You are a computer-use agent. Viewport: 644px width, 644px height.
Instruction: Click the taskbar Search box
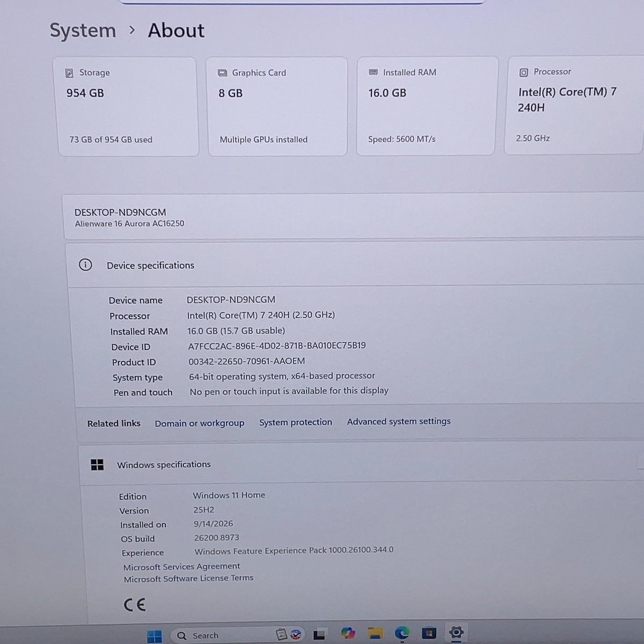238,635
